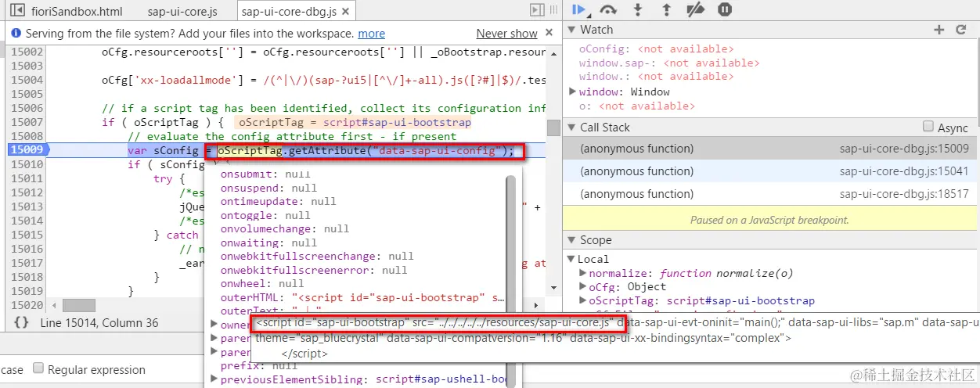980x388 pixels.
Task: Click 'onwebkitfullscreenerror: null' property
Action: [314, 270]
